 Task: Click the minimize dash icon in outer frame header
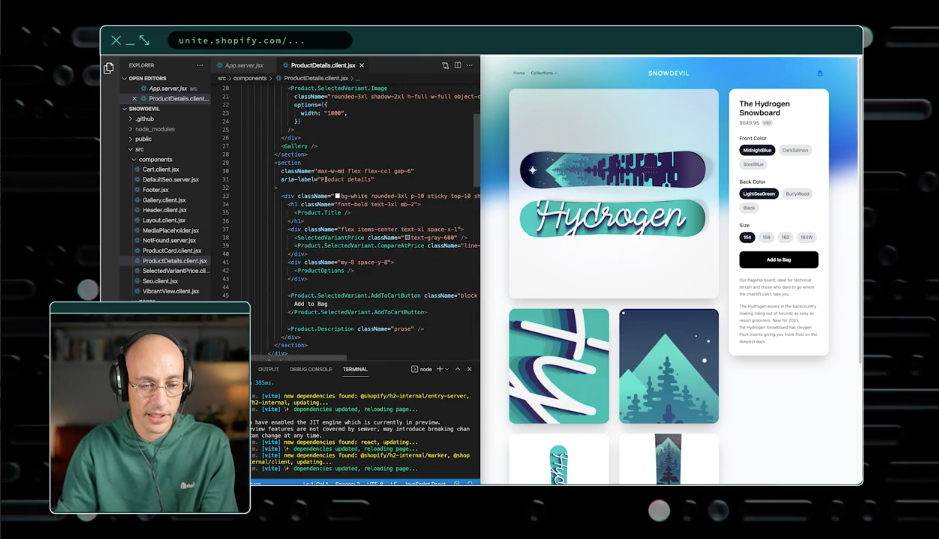pos(130,44)
